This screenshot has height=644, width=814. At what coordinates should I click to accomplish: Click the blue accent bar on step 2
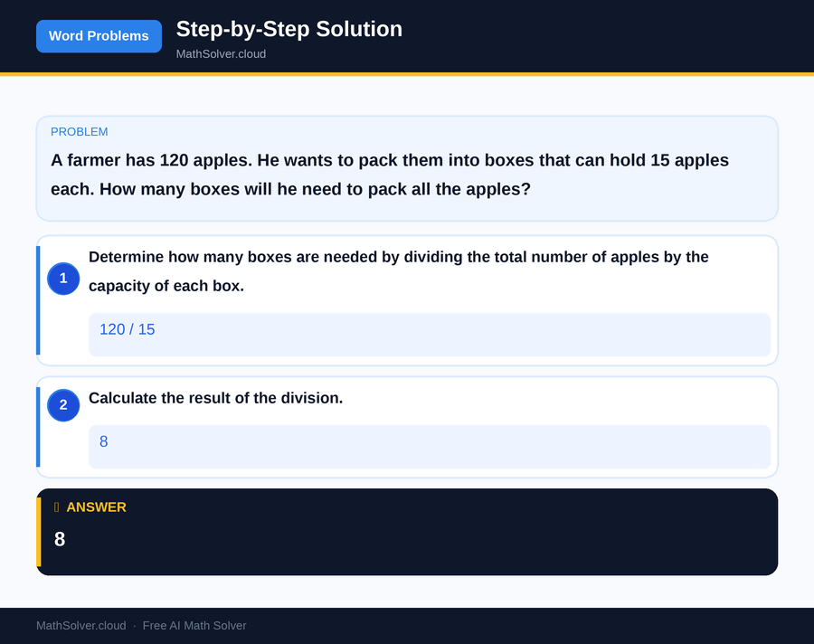[38, 425]
